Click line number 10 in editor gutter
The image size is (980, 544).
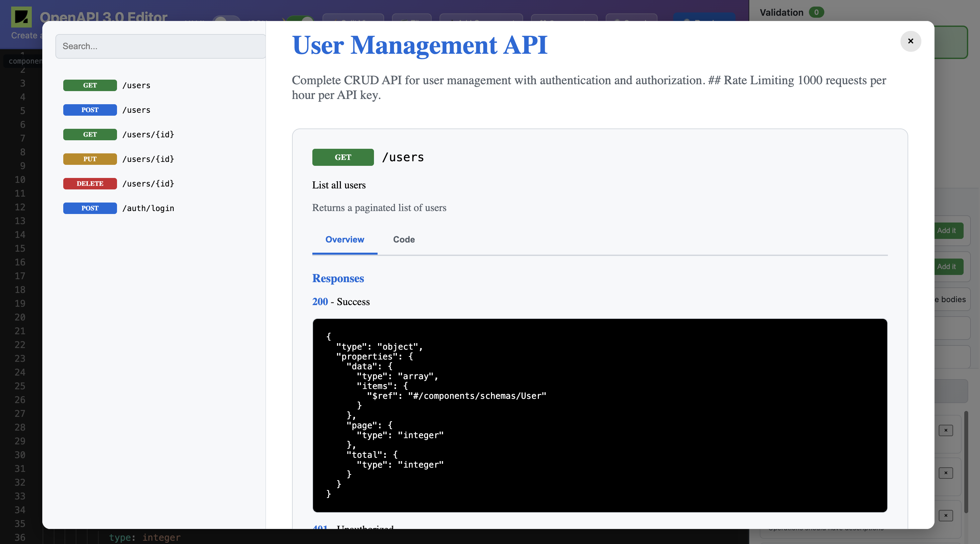(20, 180)
